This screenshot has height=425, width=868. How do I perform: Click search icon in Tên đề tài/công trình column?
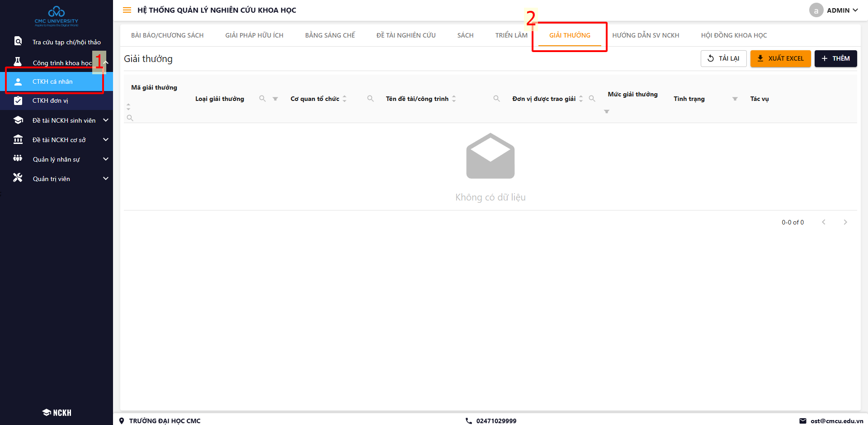coord(496,99)
